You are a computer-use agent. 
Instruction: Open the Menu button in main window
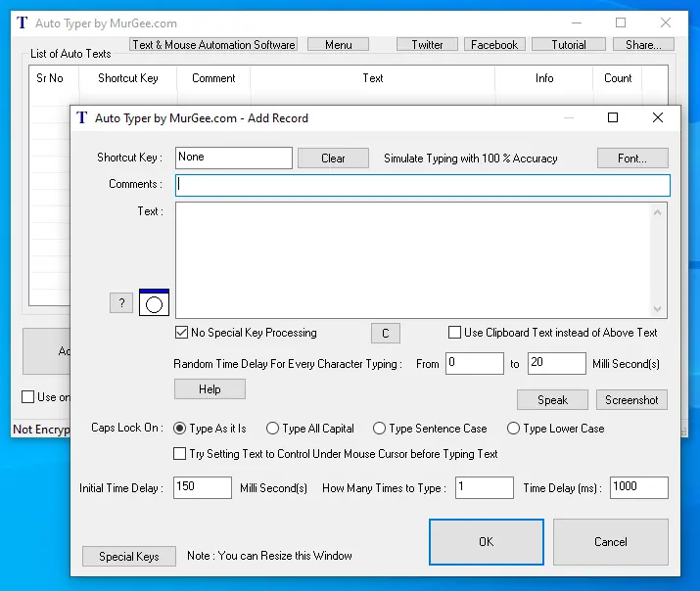[339, 45]
